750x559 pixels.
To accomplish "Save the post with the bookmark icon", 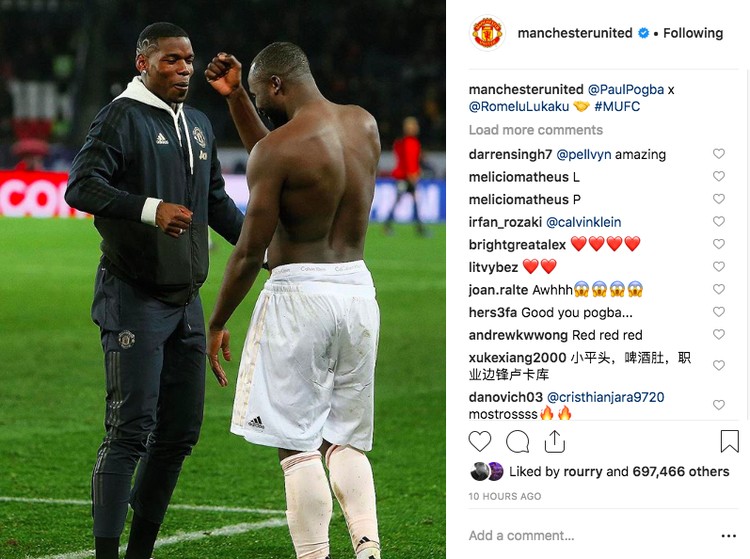I will 729,441.
